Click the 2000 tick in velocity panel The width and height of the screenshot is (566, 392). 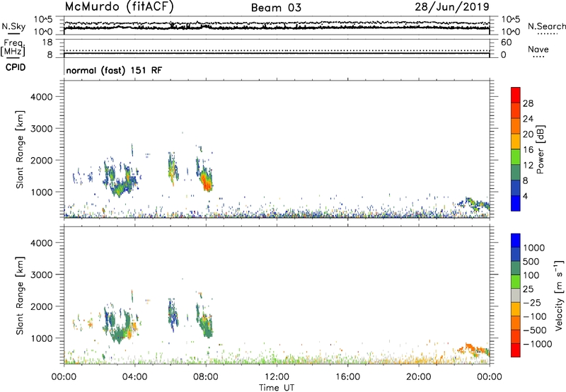42,306
